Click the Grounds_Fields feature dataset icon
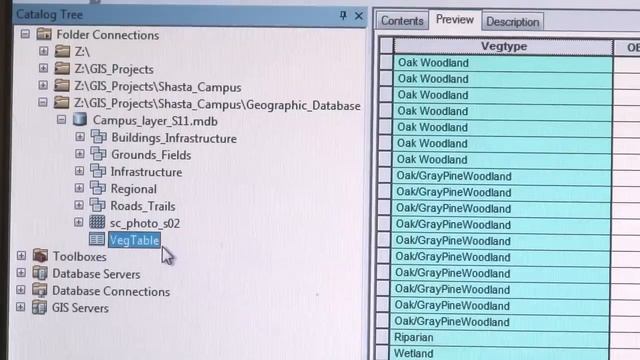This screenshot has height=360, width=640. (98, 154)
